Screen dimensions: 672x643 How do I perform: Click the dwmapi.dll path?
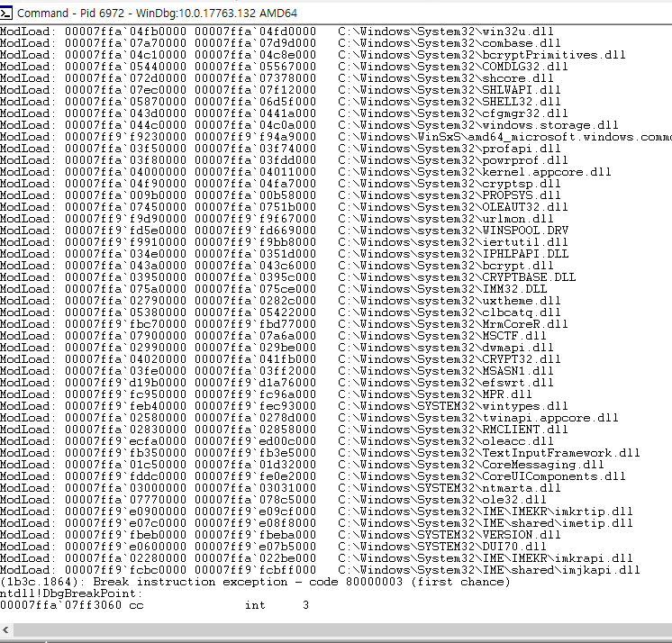pyautogui.click(x=446, y=348)
